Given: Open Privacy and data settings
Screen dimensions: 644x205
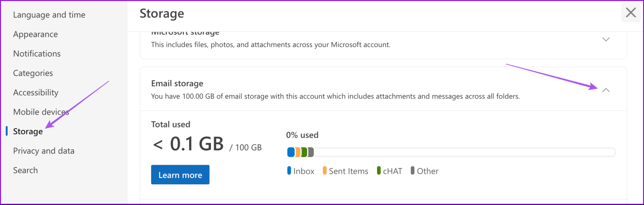Looking at the screenshot, I should [x=44, y=151].
